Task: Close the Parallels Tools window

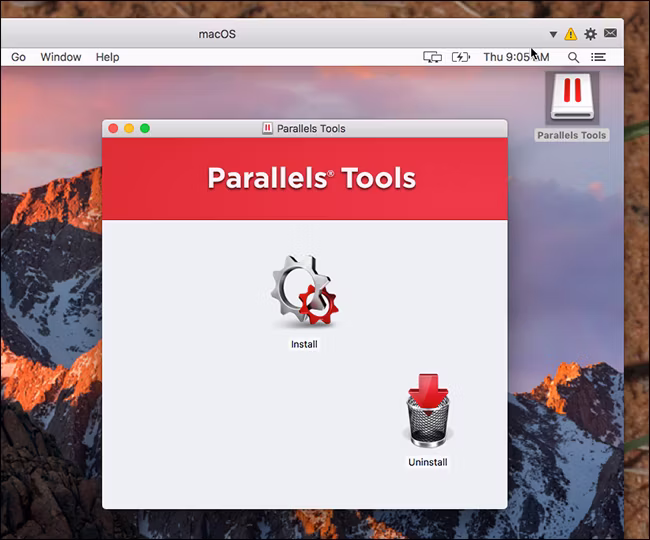Action: tap(113, 128)
